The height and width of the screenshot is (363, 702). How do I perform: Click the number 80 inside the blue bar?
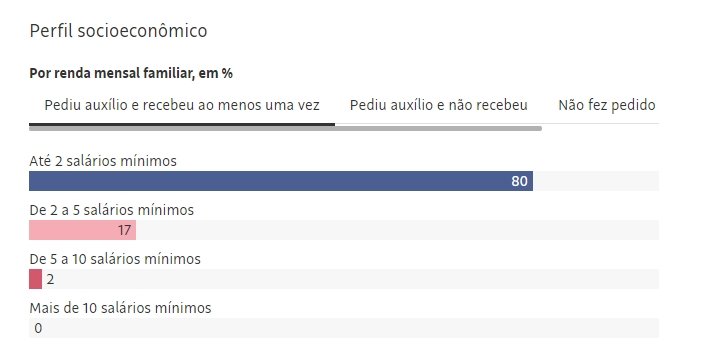519,181
